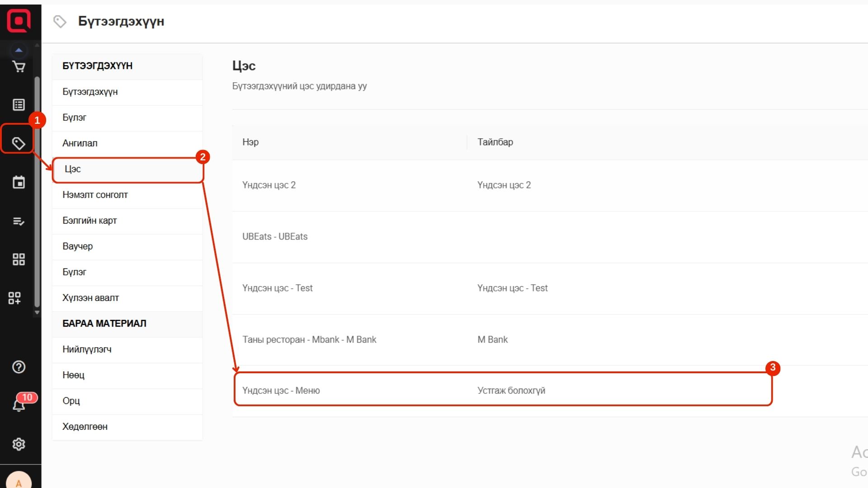Open the help question mark icon
The image size is (868, 488).
coord(19,367)
